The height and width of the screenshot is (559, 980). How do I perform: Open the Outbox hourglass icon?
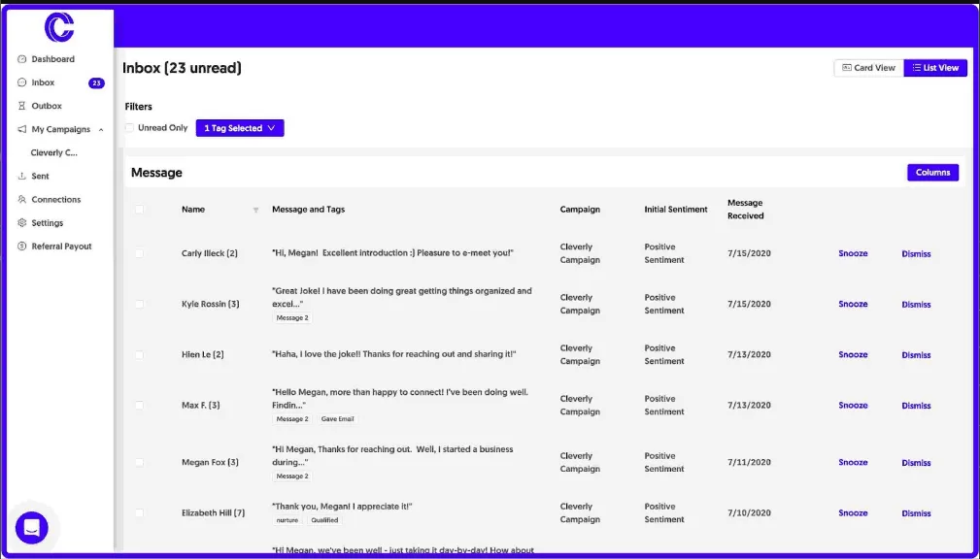point(21,106)
